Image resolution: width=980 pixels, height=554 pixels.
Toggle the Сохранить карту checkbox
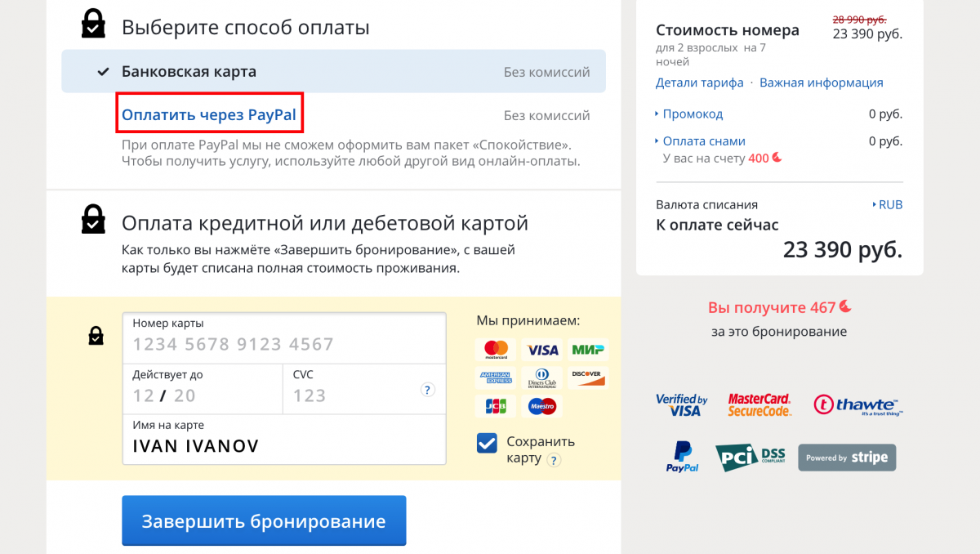pyautogui.click(x=487, y=443)
